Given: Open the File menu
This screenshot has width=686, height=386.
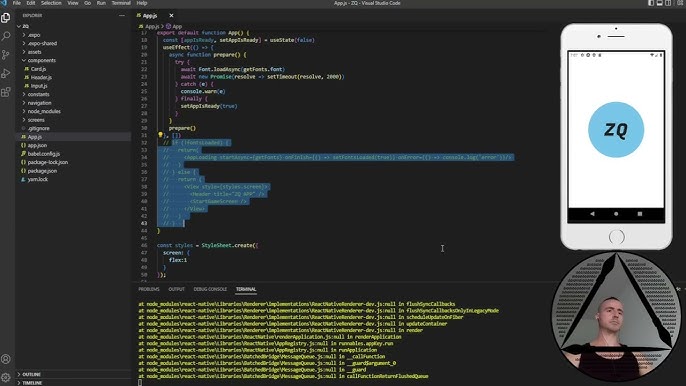Looking at the screenshot, I should coord(17,3).
